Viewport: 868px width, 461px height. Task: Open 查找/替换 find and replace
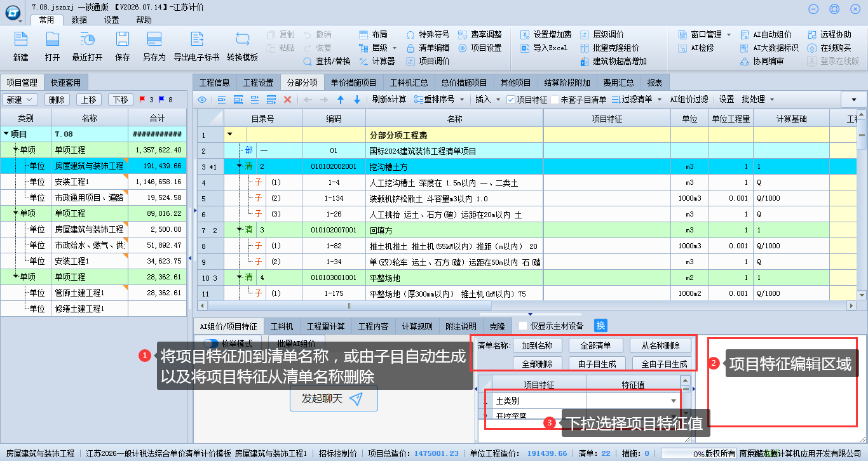(327, 61)
